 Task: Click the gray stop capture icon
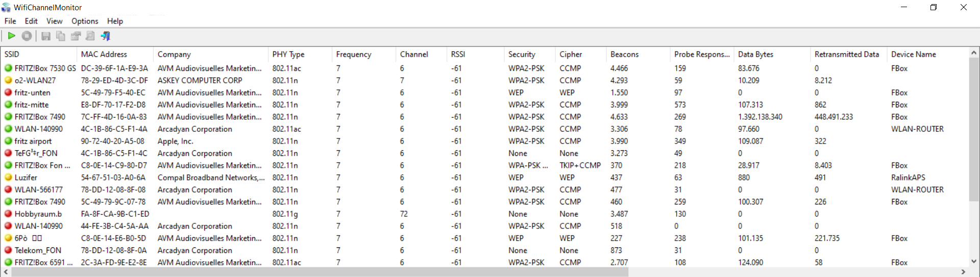pos(27,36)
